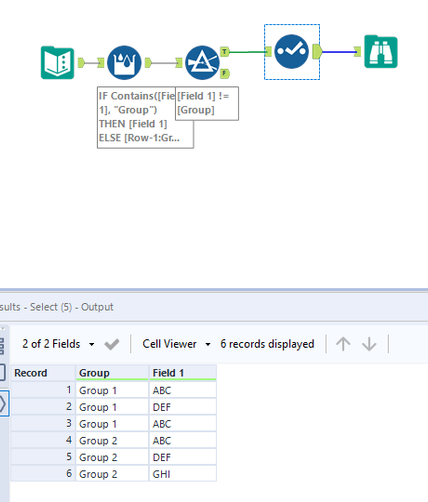This screenshot has height=502, width=428.
Task: Select the Field 1 column header
Action: [x=183, y=373]
